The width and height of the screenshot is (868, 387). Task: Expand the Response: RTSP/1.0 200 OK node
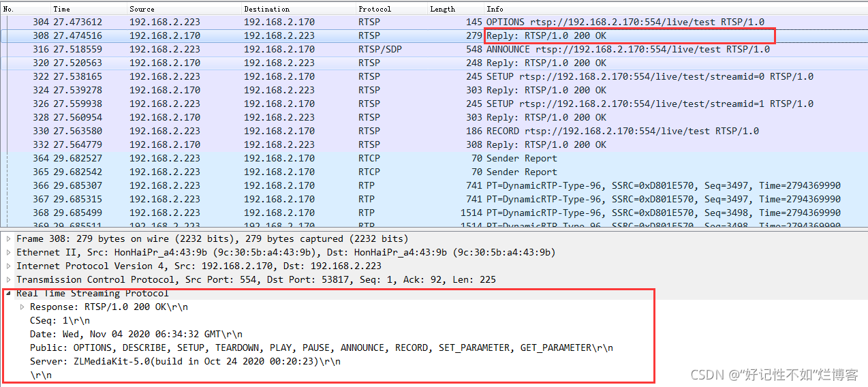point(22,307)
